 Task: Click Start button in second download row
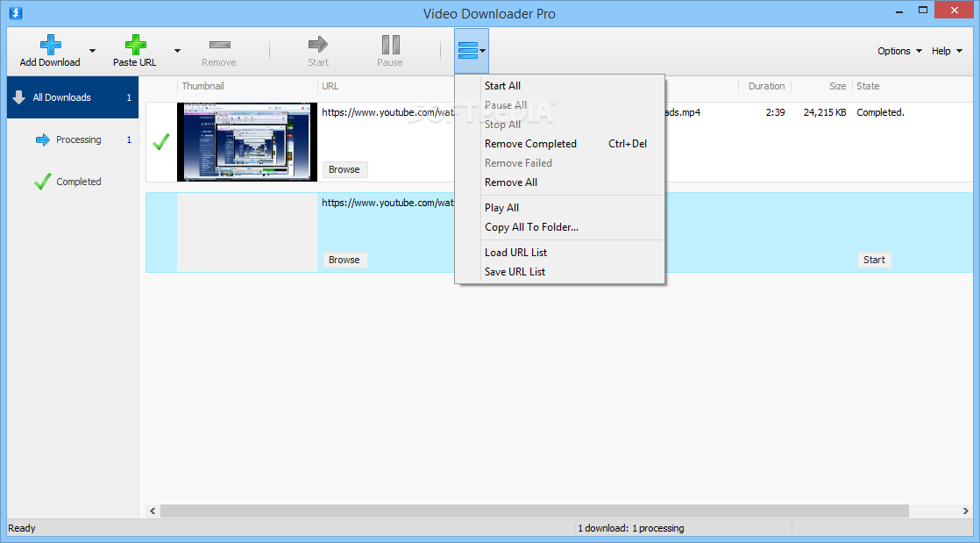tap(874, 260)
